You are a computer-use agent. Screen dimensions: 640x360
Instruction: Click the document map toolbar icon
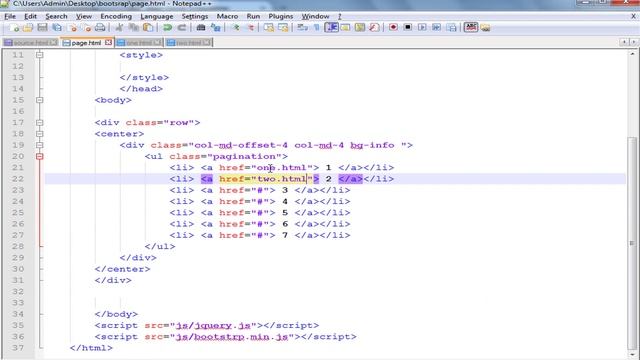point(360,28)
